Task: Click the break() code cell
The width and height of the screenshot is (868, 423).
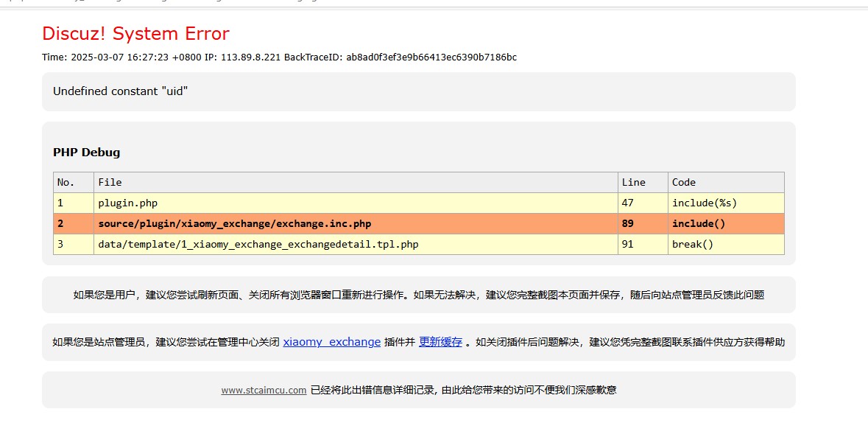Action: (x=726, y=245)
